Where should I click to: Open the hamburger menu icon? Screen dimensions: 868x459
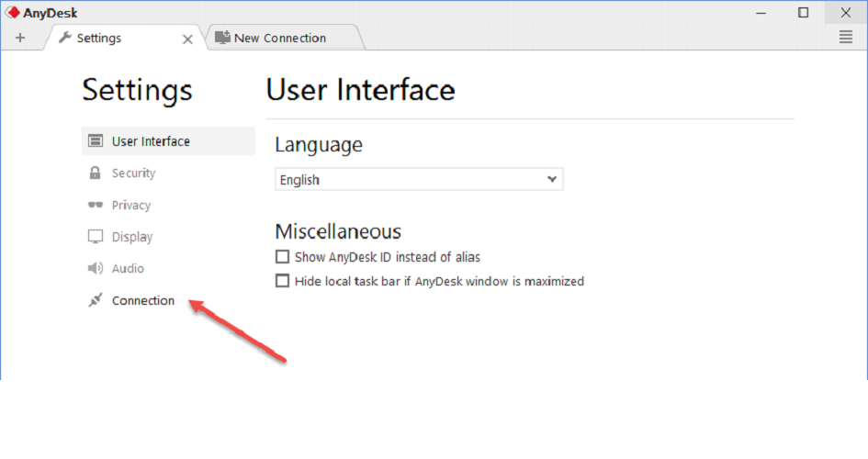click(x=846, y=38)
